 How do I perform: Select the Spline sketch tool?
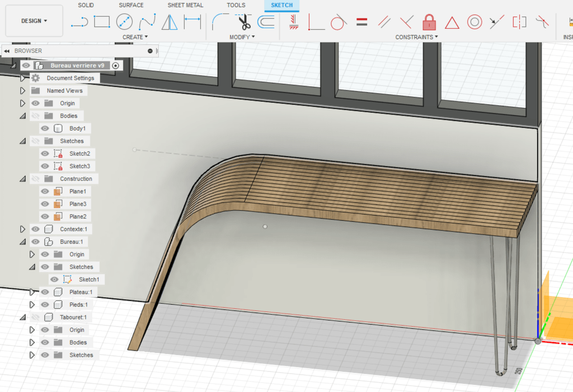[147, 22]
